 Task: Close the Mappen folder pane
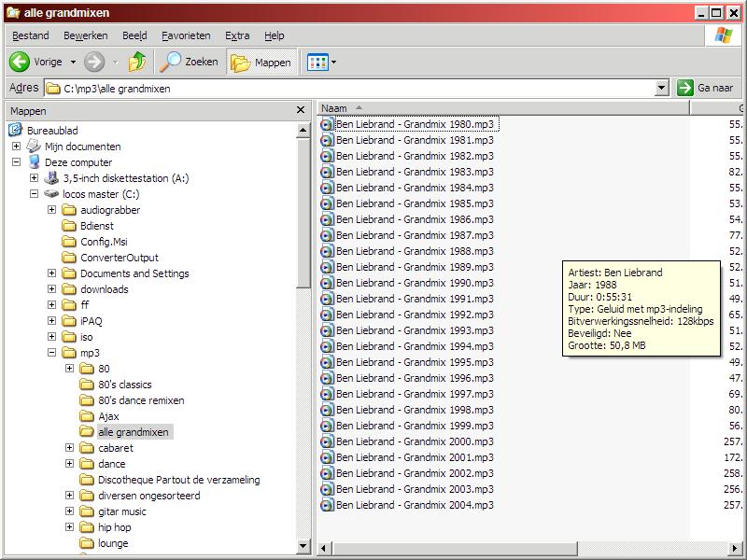[301, 110]
